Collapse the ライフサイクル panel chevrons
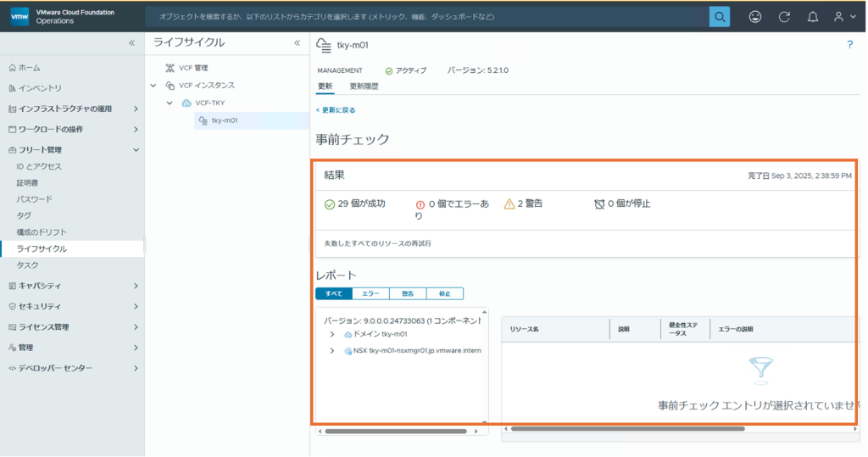The height and width of the screenshot is (457, 868). click(298, 42)
